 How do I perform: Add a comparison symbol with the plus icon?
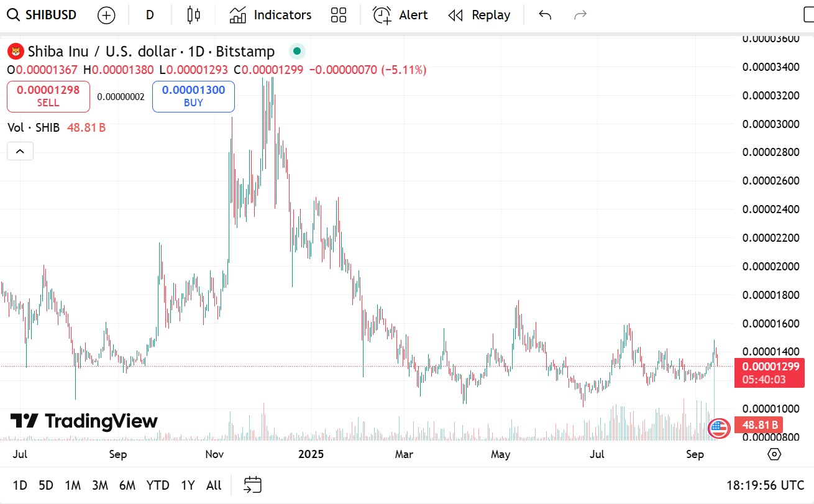(106, 16)
